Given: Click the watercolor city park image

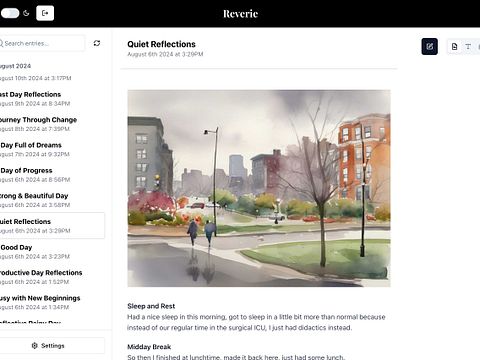Looking at the screenshot, I should click(x=259, y=188).
